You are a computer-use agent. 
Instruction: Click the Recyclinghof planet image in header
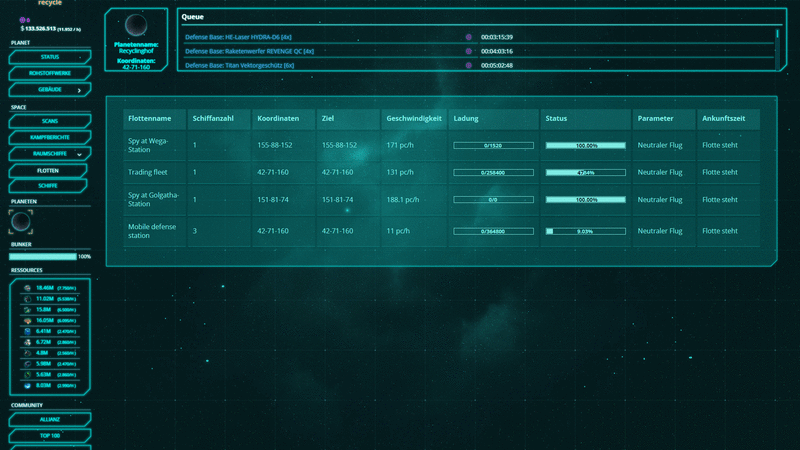click(x=136, y=24)
